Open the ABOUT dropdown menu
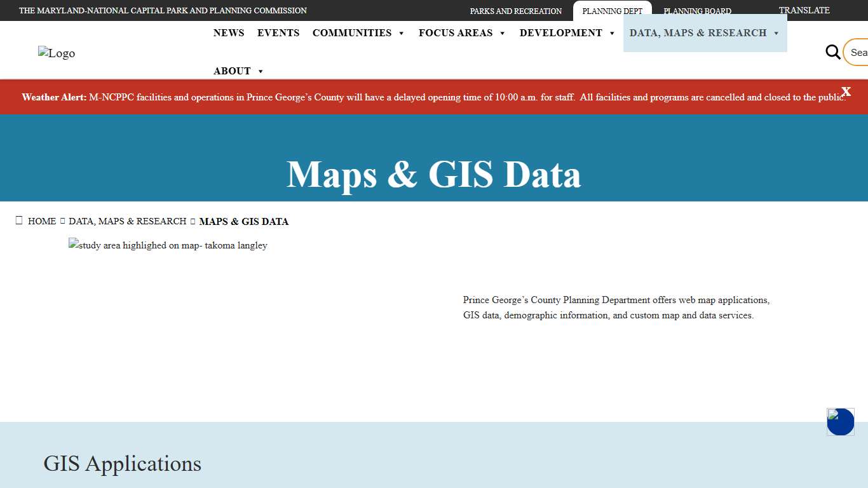Image resolution: width=868 pixels, height=488 pixels. click(239, 71)
